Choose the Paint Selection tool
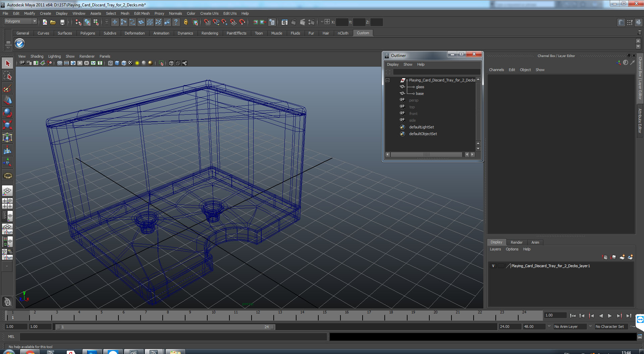Image resolution: width=644 pixels, height=354 pixels. point(7,88)
